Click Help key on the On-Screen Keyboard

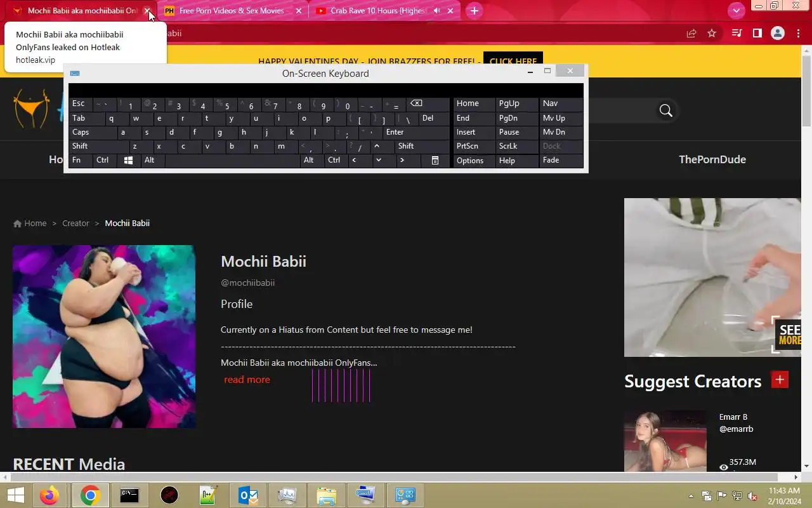point(518,161)
